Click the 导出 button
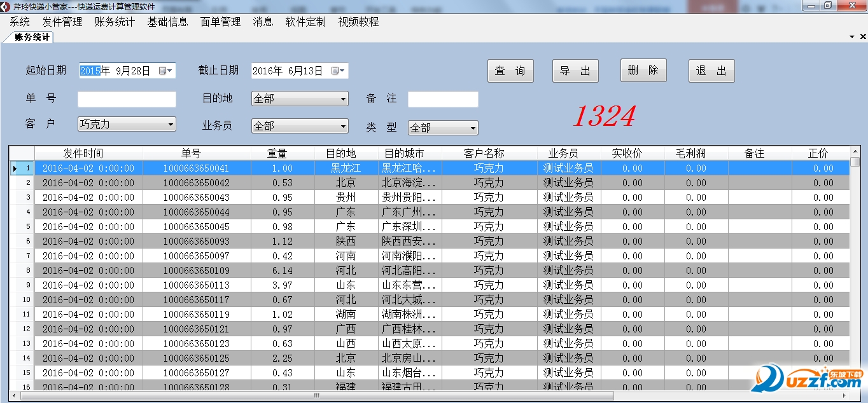Viewport: 868px width, 403px height. [575, 71]
